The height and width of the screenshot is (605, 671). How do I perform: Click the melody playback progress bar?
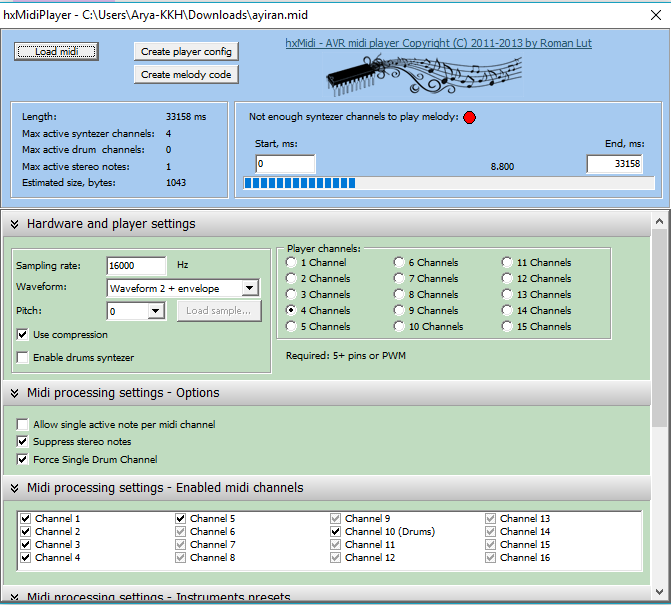[449, 184]
